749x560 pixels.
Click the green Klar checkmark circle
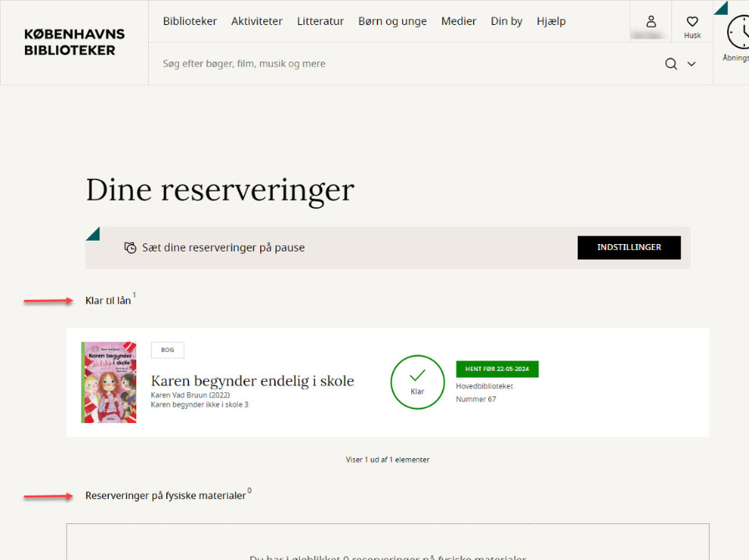click(x=417, y=382)
